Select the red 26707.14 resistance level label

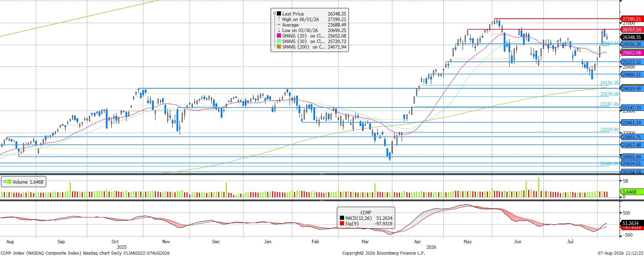click(x=632, y=30)
